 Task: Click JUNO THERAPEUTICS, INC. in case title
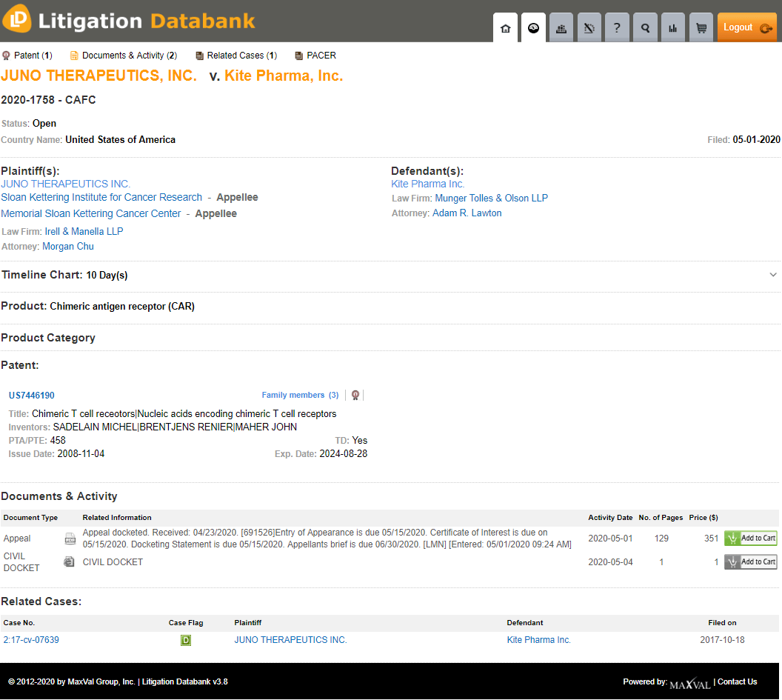coord(98,76)
